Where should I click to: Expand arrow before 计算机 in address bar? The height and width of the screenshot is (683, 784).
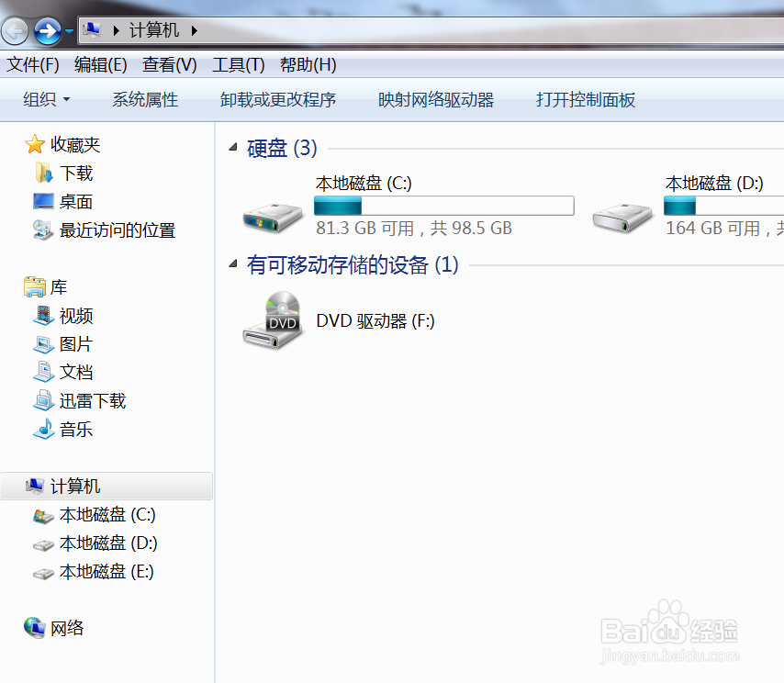click(116, 31)
